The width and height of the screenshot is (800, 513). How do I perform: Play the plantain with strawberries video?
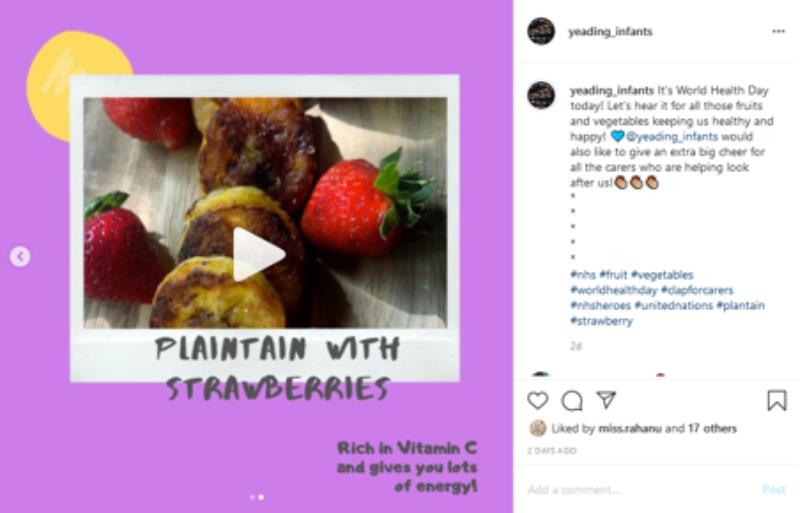pyautogui.click(x=258, y=254)
